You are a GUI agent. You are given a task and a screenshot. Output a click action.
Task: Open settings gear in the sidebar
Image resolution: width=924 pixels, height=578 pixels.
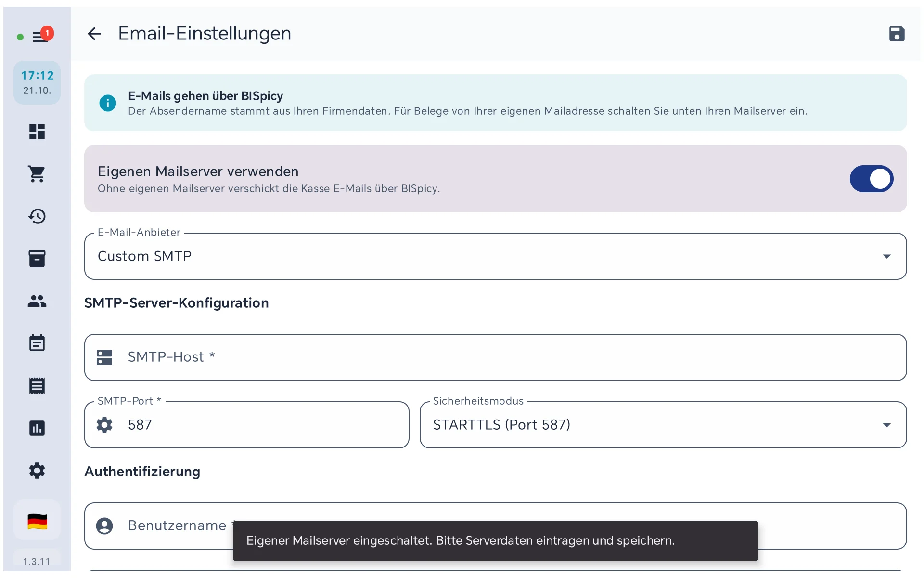37,471
